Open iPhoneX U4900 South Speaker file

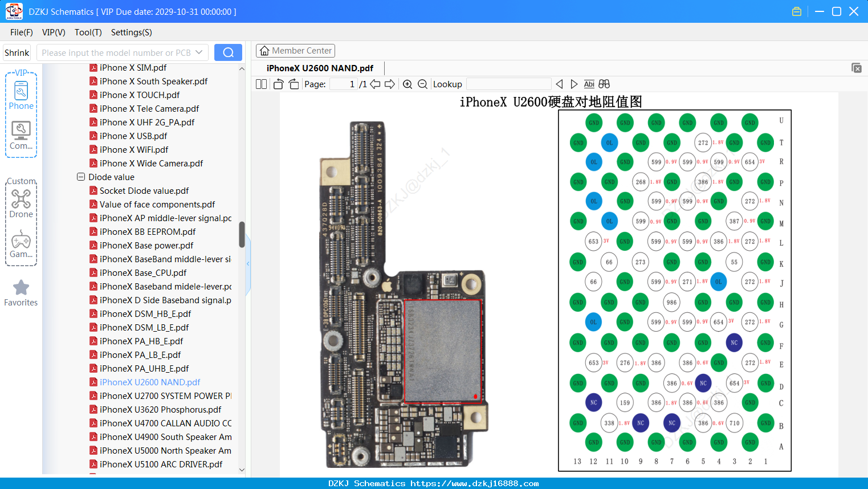coord(165,437)
